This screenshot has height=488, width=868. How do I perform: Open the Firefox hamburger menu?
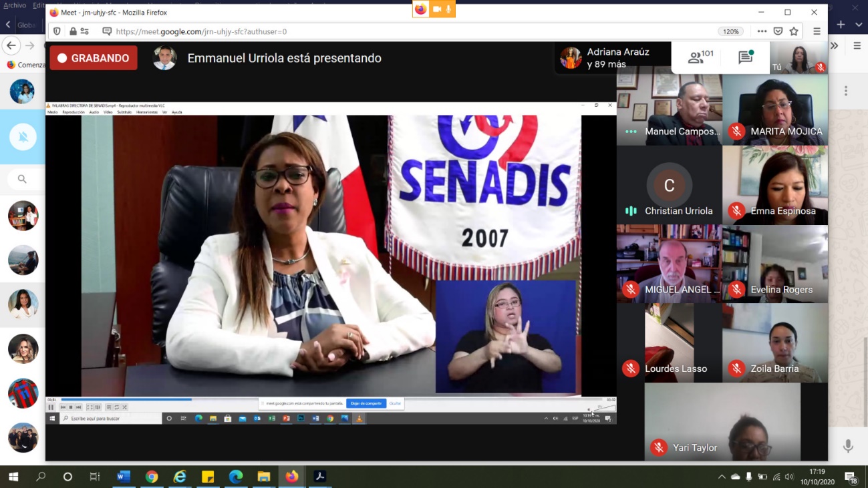(x=817, y=31)
